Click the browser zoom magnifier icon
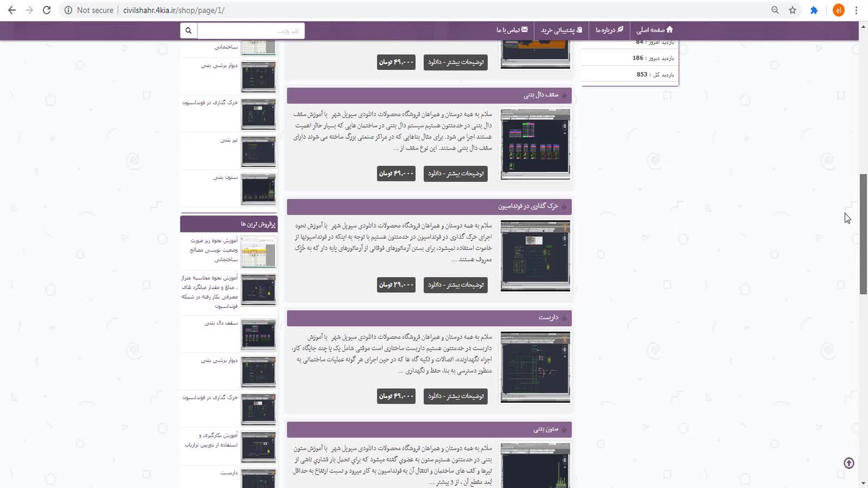868x488 pixels. click(x=775, y=10)
